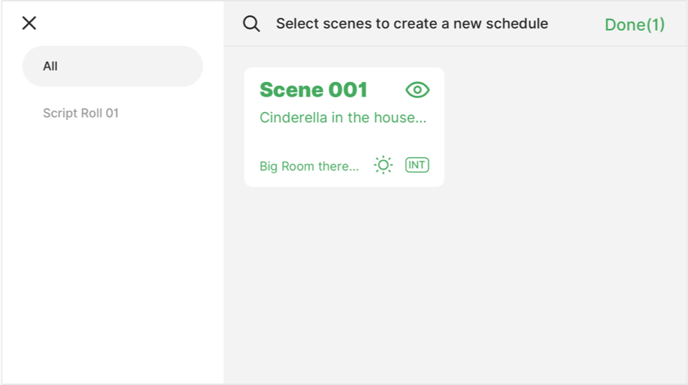This screenshot has width=688, height=385.
Task: Open the Script Roll 01 sidebar entry
Action: click(81, 113)
